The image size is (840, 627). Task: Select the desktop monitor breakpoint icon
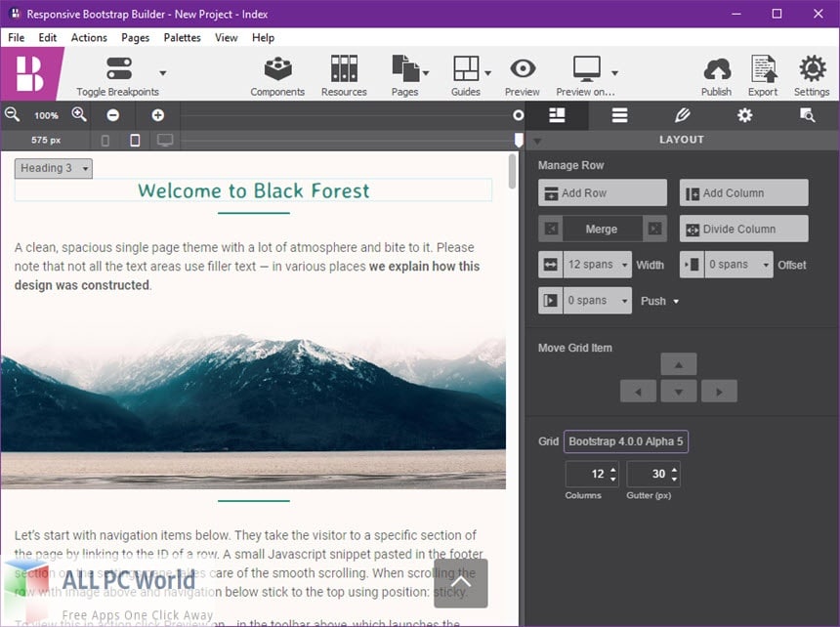point(165,141)
